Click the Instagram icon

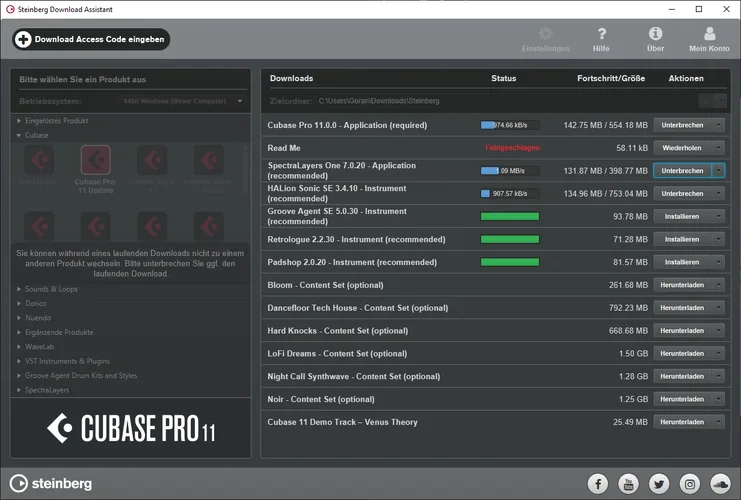689,484
